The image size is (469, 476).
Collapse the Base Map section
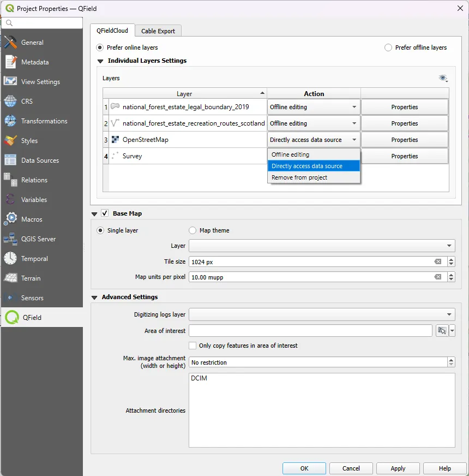94,214
